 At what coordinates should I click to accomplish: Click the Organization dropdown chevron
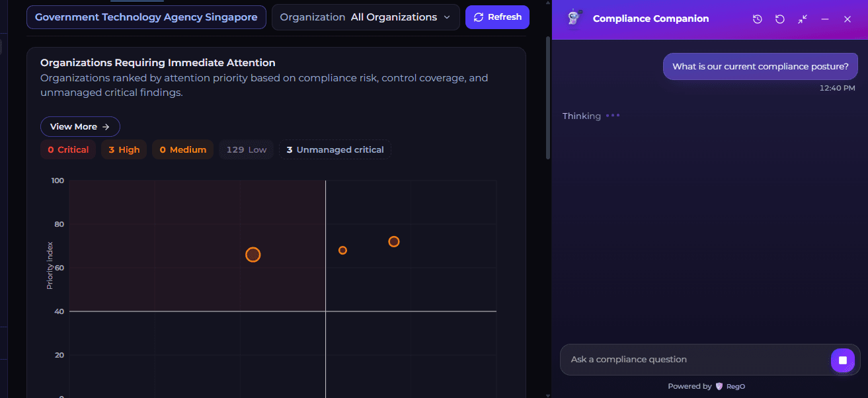(447, 17)
